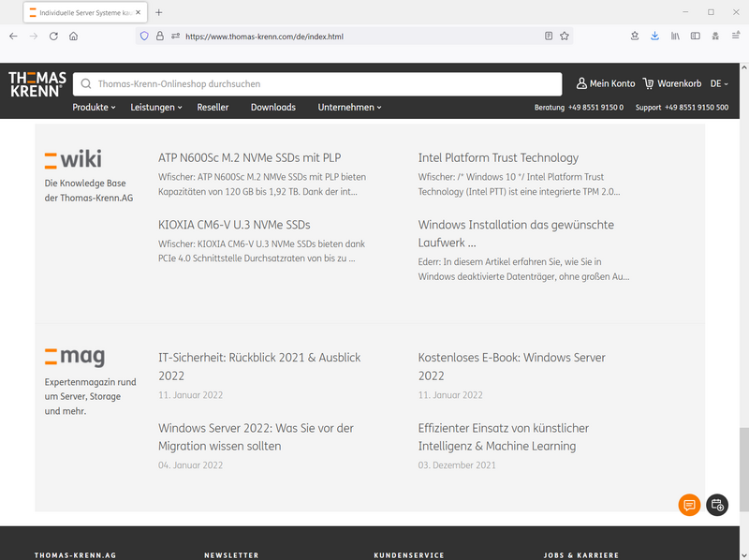Open Windows Installation das gewünschte Laufwerk article
Viewport: 749px width, 560px height.
(x=516, y=234)
